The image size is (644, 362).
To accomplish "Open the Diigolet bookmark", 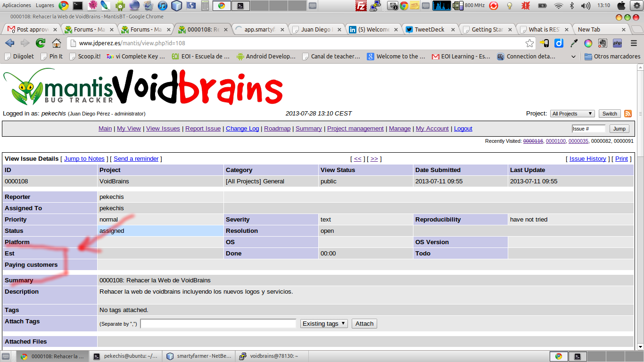I will tap(20, 57).
